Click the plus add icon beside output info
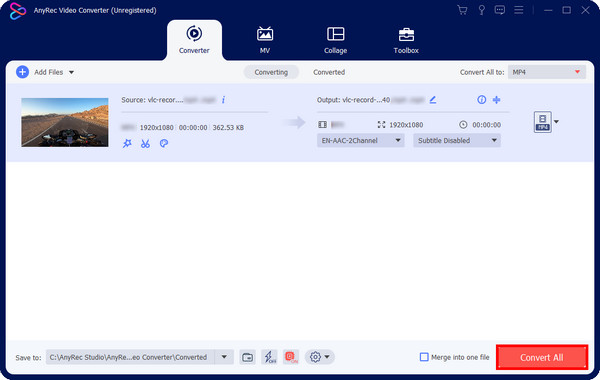The width and height of the screenshot is (600, 380). 496,100
